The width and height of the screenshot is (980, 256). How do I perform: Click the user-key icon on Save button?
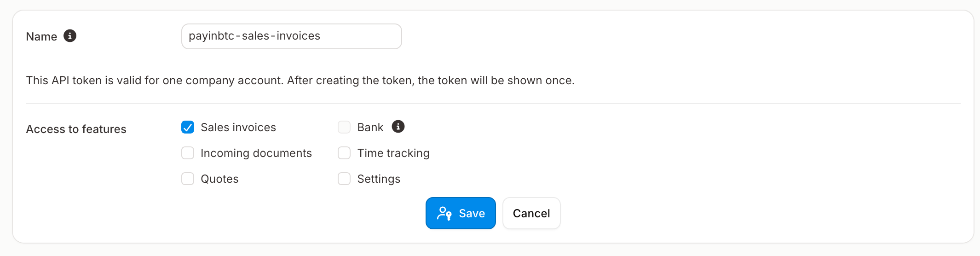444,213
